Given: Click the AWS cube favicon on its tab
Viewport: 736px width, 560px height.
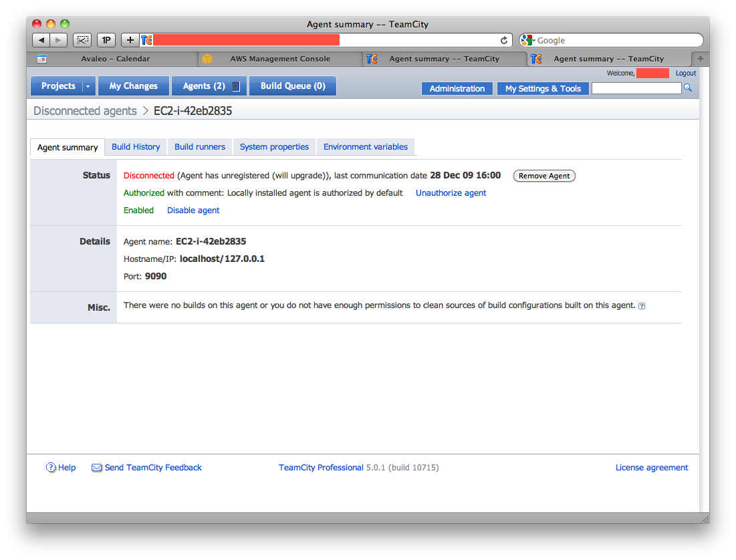Looking at the screenshot, I should click(207, 58).
